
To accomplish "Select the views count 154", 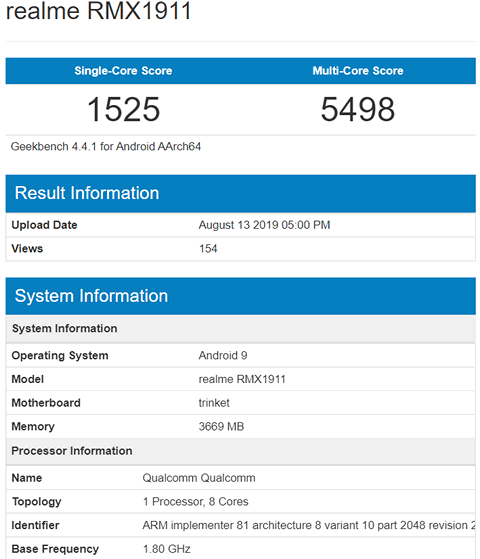I will [208, 248].
